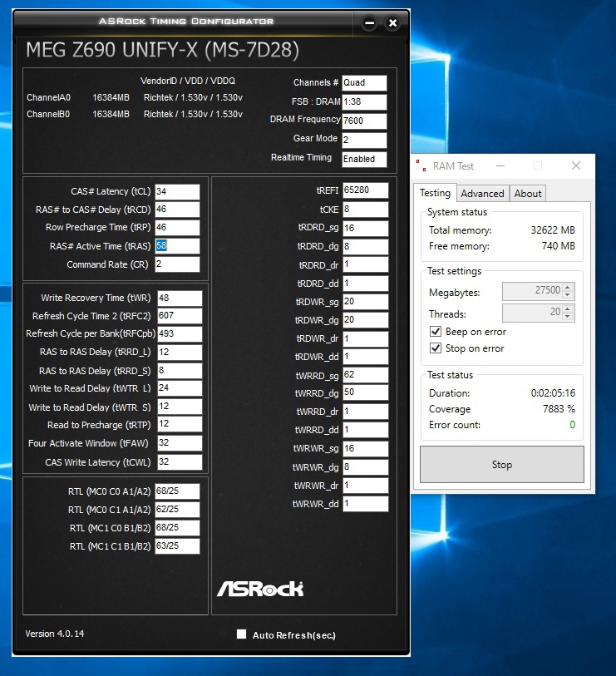Click the Version 4.0.14 text
The height and width of the screenshot is (676, 616).
pyautogui.click(x=55, y=634)
